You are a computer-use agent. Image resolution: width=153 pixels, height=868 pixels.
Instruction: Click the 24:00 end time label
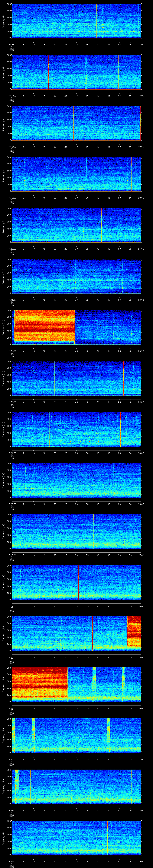point(141,402)
